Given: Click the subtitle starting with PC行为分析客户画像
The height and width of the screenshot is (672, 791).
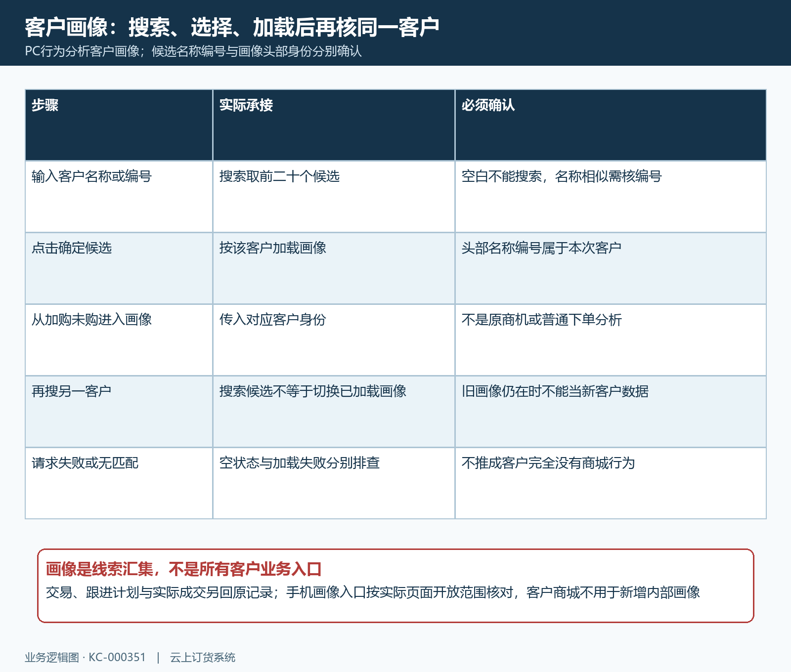Looking at the screenshot, I should click(x=193, y=51).
